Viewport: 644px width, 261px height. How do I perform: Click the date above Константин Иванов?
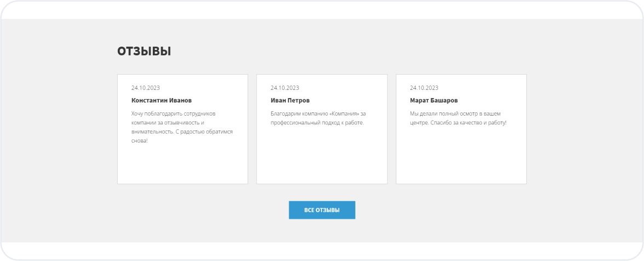point(146,88)
